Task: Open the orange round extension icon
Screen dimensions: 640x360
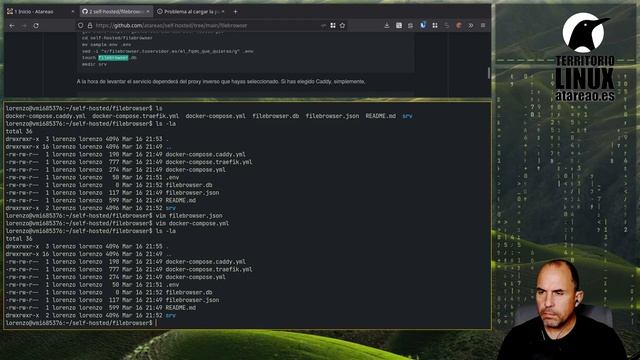Action: (x=459, y=25)
